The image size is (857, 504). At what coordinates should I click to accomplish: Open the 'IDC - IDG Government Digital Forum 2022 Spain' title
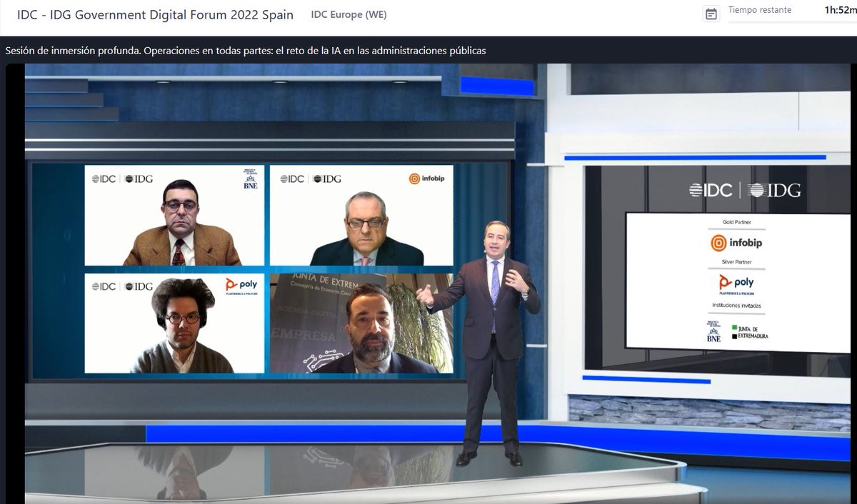(155, 15)
